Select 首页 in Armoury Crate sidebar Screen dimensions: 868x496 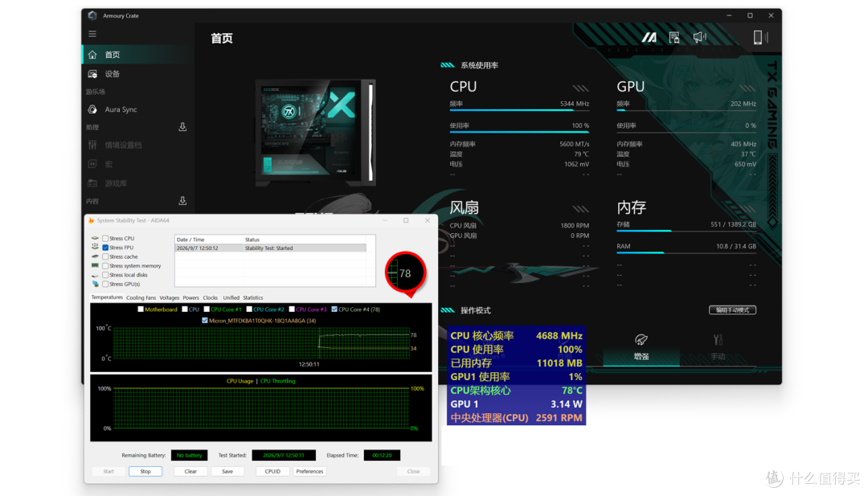[x=138, y=54]
